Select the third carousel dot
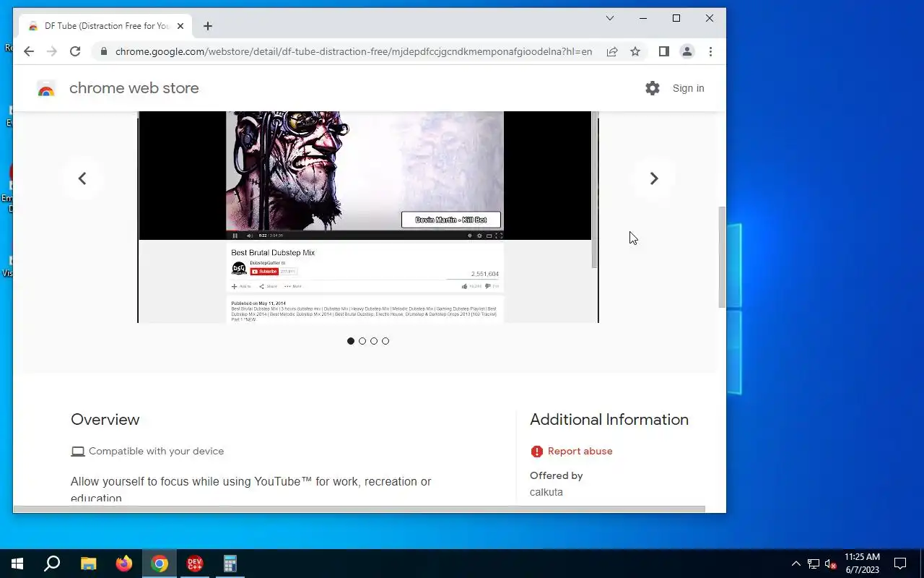Image resolution: width=924 pixels, height=578 pixels. tap(374, 341)
